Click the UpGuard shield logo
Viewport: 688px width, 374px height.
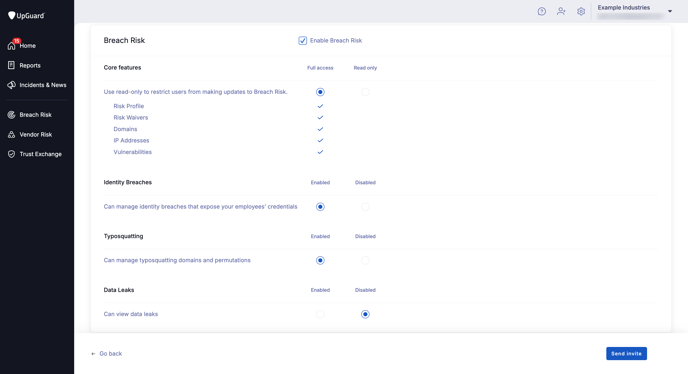point(11,16)
